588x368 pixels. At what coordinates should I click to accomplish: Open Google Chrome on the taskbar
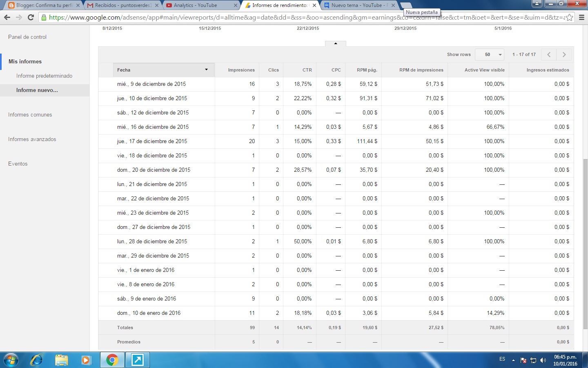click(x=112, y=360)
